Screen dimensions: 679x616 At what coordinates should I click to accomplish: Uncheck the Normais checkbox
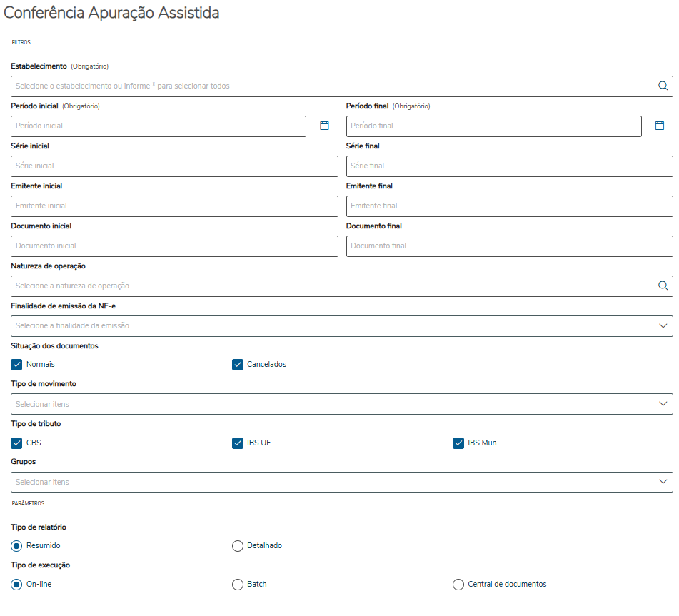click(17, 364)
